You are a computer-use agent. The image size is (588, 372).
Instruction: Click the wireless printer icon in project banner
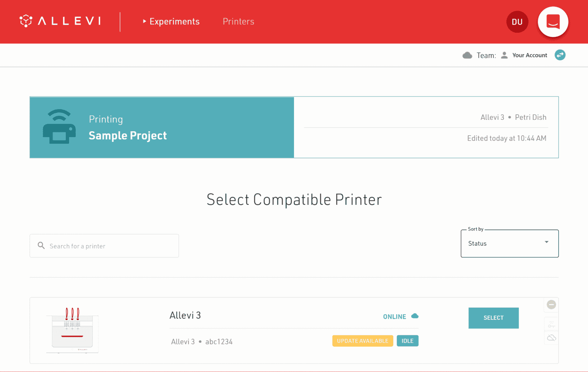(x=59, y=126)
